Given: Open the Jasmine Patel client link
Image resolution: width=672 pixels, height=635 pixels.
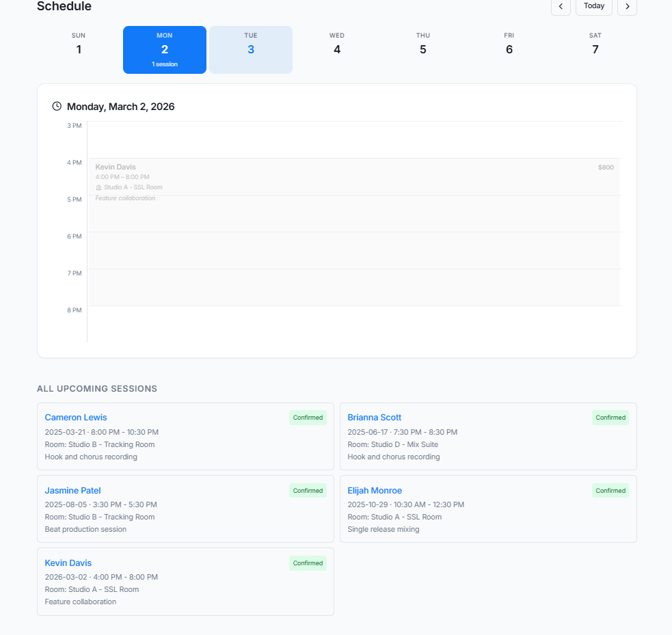Looking at the screenshot, I should (x=73, y=491).
